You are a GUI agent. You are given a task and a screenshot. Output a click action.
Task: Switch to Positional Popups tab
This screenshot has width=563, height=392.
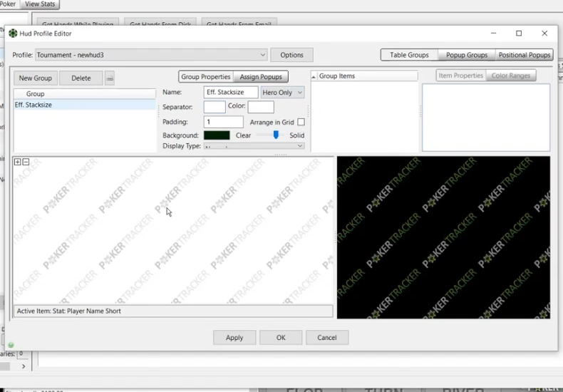click(525, 55)
